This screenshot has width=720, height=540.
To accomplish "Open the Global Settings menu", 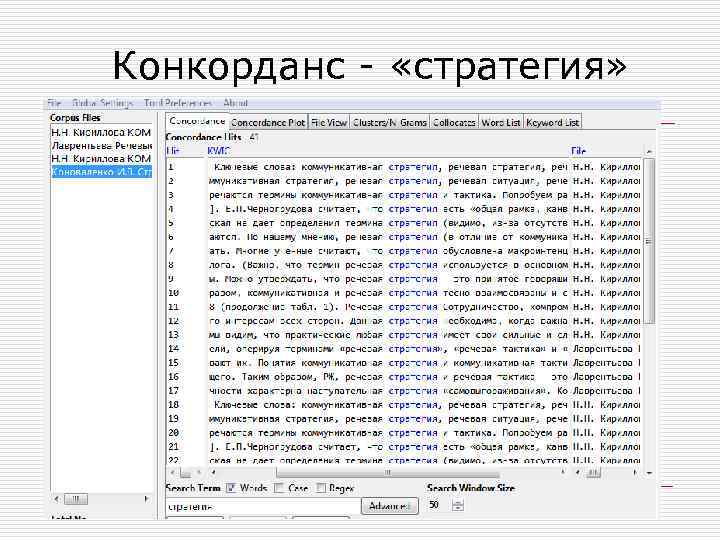I will click(102, 103).
